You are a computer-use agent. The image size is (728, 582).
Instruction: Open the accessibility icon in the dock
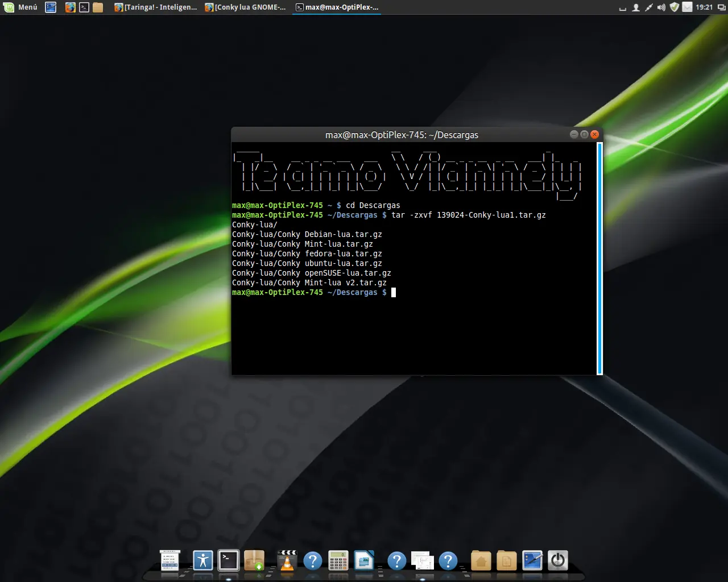(x=202, y=560)
